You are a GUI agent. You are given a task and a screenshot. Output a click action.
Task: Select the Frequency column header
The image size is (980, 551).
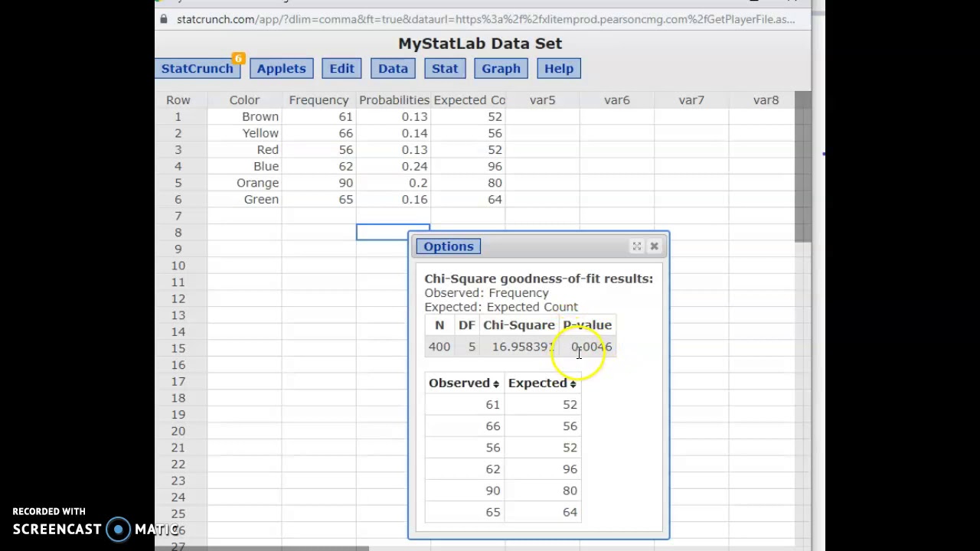318,100
